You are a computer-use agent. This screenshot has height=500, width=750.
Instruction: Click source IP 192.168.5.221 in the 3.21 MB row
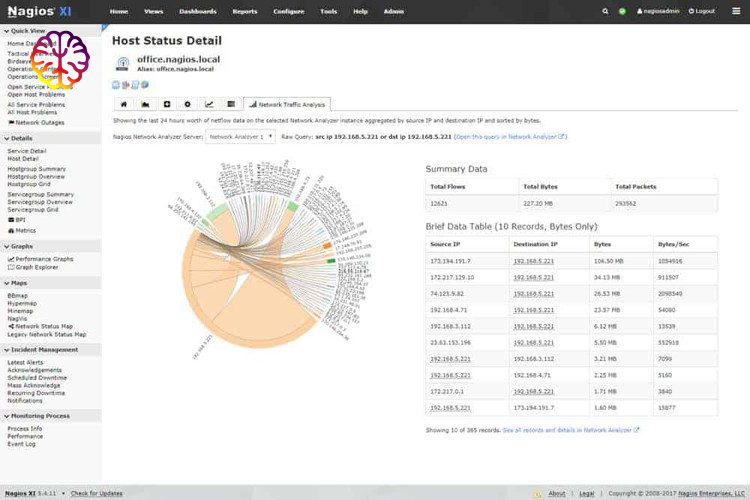450,359
